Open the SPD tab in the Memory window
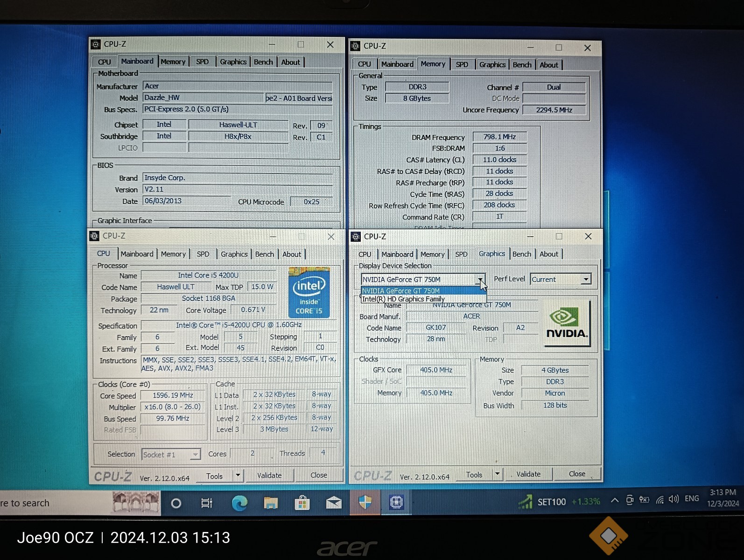Screen dimensions: 744x560 pyautogui.click(x=462, y=64)
